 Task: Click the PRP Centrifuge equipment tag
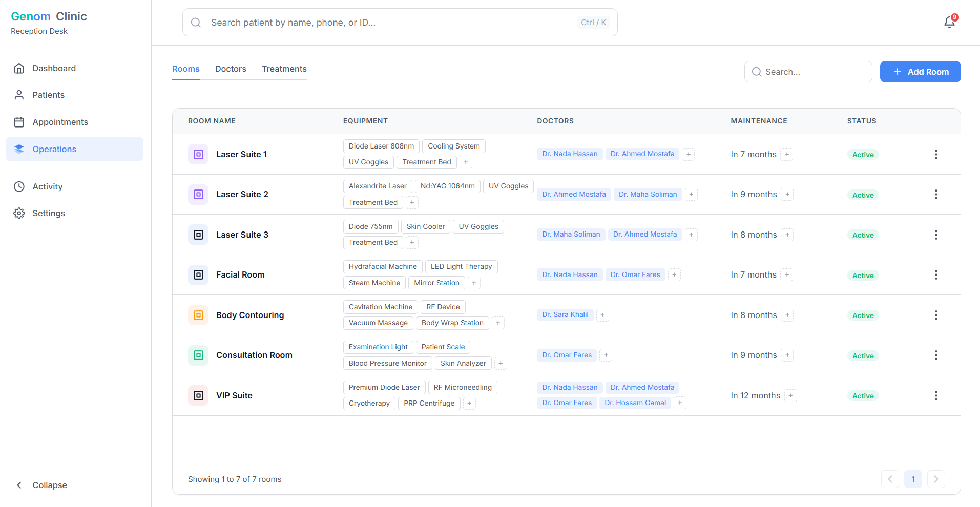point(429,403)
